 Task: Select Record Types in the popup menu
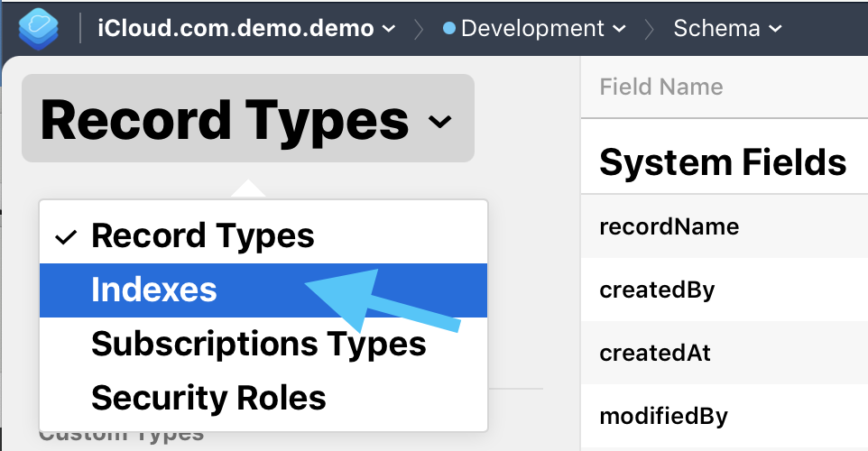point(263,236)
